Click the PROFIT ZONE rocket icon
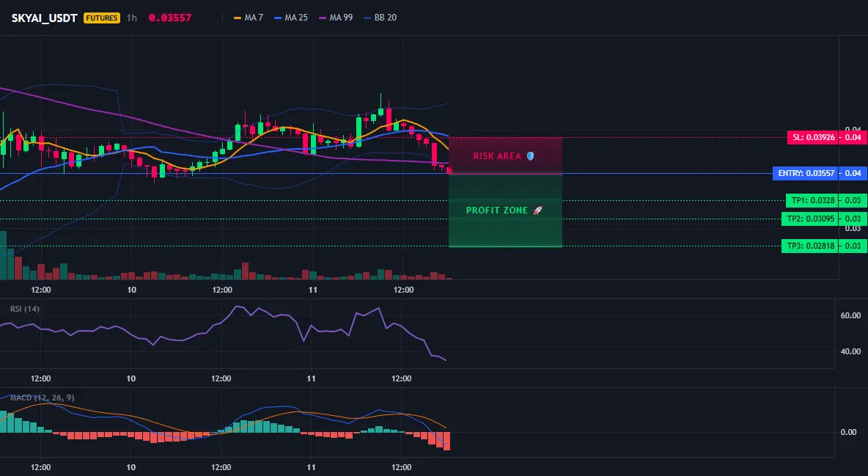 537,210
